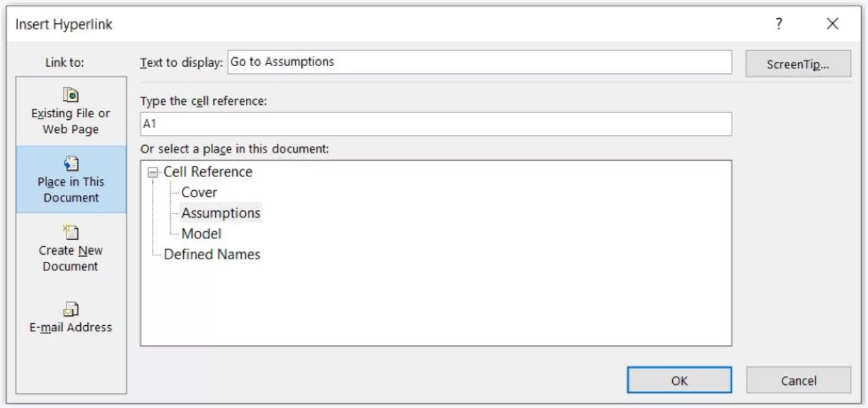Click the Defined Names tree item

(x=212, y=255)
